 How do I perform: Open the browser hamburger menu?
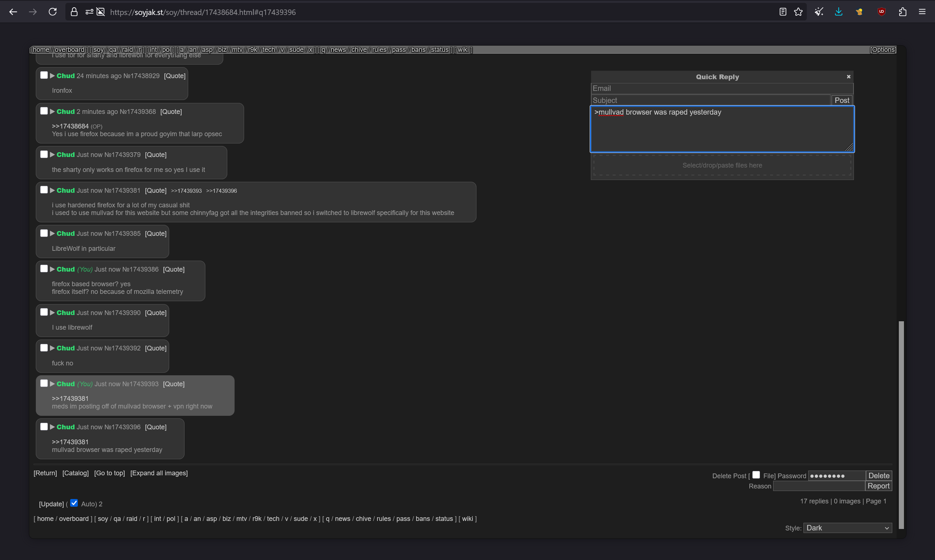click(922, 12)
